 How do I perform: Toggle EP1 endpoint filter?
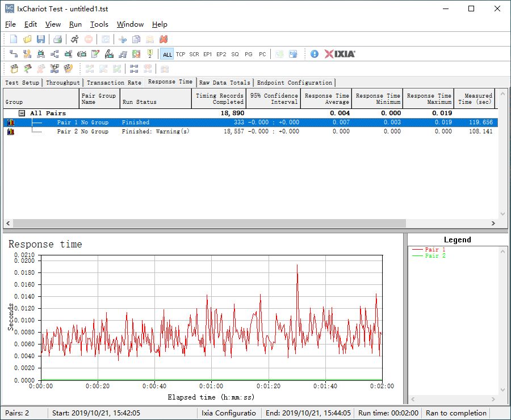208,54
